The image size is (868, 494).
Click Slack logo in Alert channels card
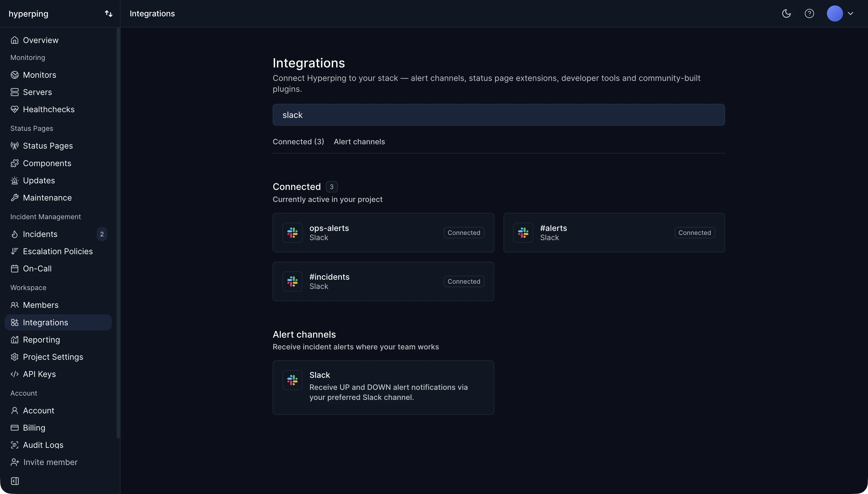point(292,380)
